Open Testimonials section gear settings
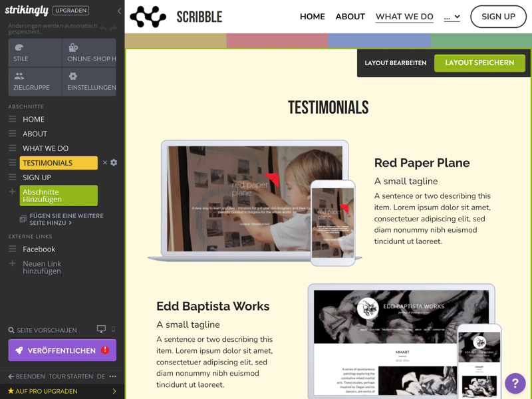 (114, 162)
